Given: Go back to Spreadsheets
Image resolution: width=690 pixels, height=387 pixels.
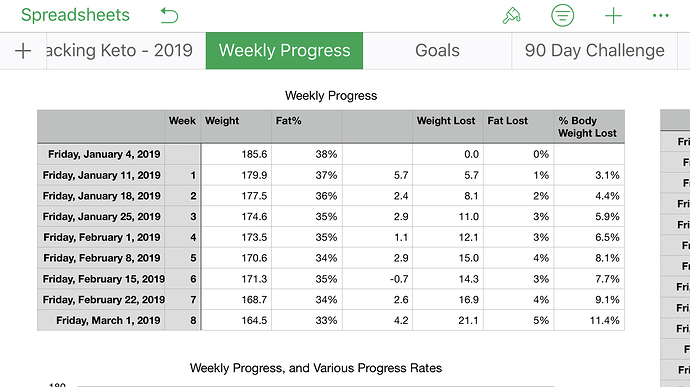Looking at the screenshot, I should pos(75,15).
